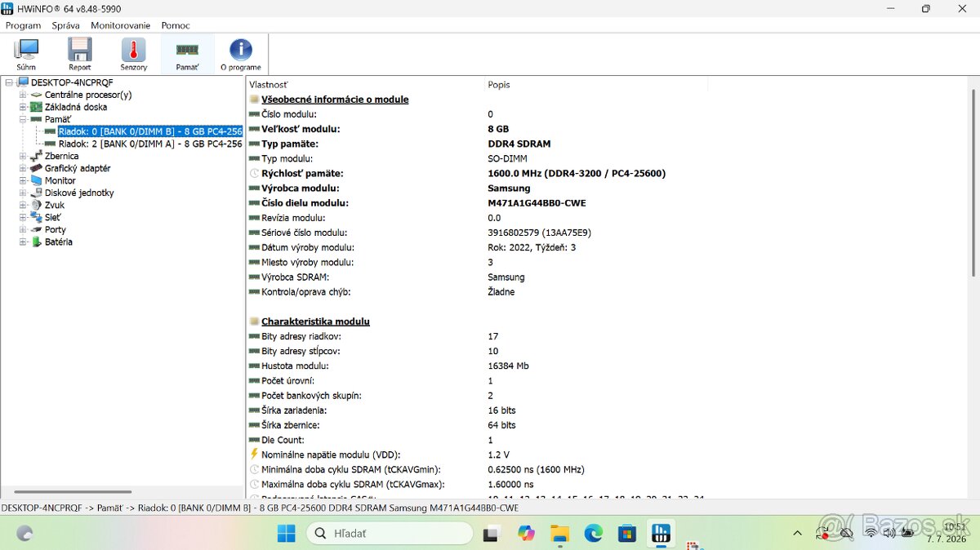
Task: Click the Charakteristika modulu heading
Action: 315,322
